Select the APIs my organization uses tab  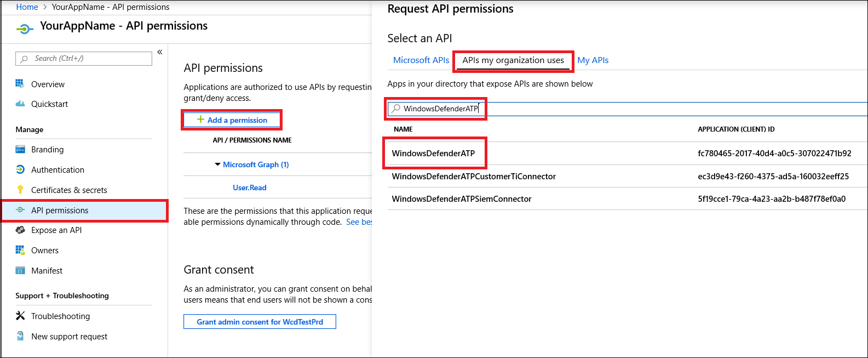pos(513,60)
